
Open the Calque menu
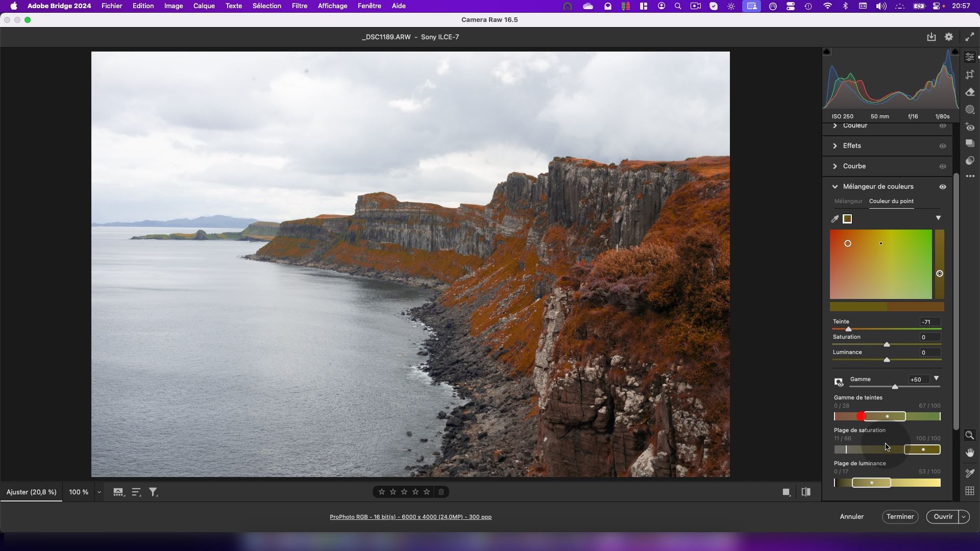pyautogui.click(x=204, y=6)
